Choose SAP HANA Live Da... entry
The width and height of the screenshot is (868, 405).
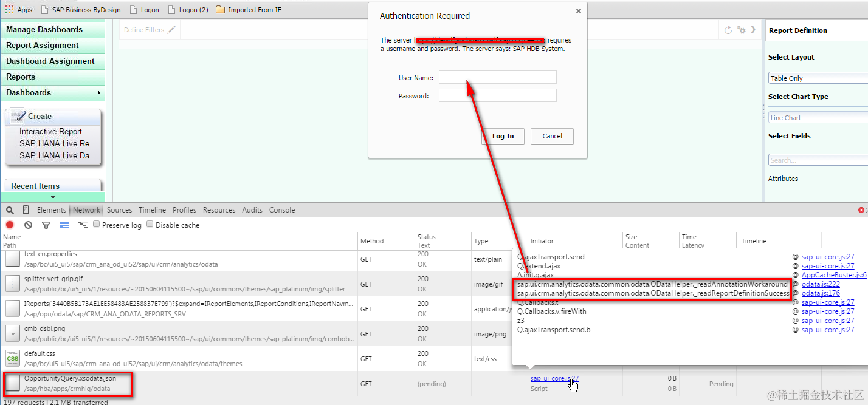coord(58,155)
